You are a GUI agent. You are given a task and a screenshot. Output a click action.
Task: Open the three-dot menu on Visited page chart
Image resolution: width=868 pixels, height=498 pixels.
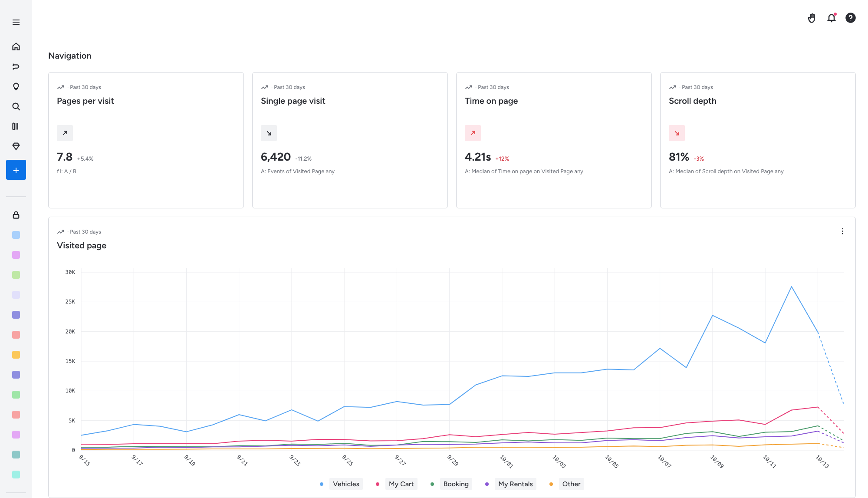coord(842,231)
